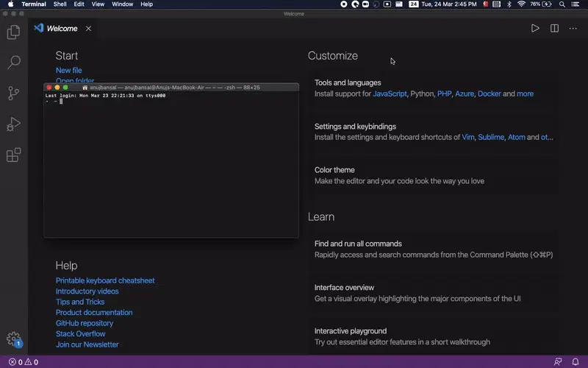Viewport: 588px width, 368px height.
Task: Open Printable keyboard cheatsheet link
Action: 105,280
